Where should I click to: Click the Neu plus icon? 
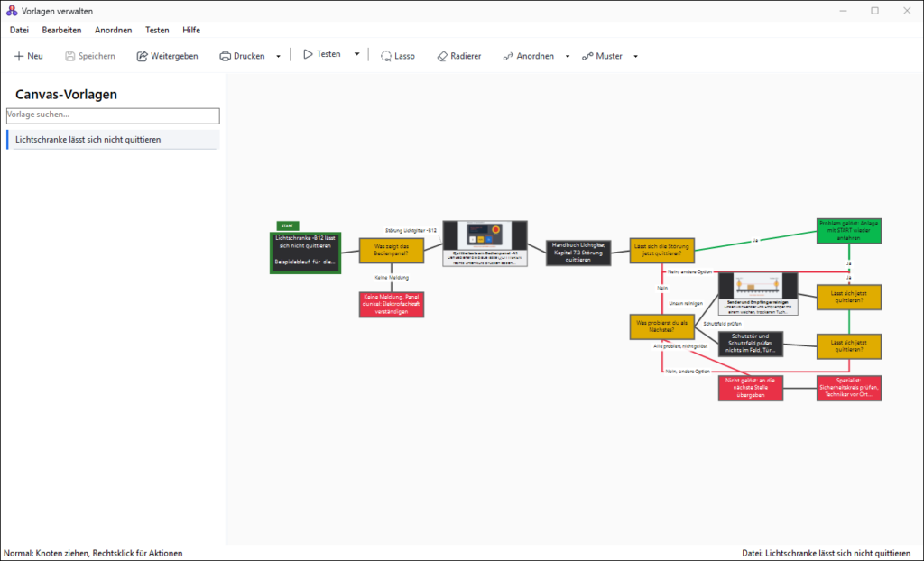[x=19, y=56]
